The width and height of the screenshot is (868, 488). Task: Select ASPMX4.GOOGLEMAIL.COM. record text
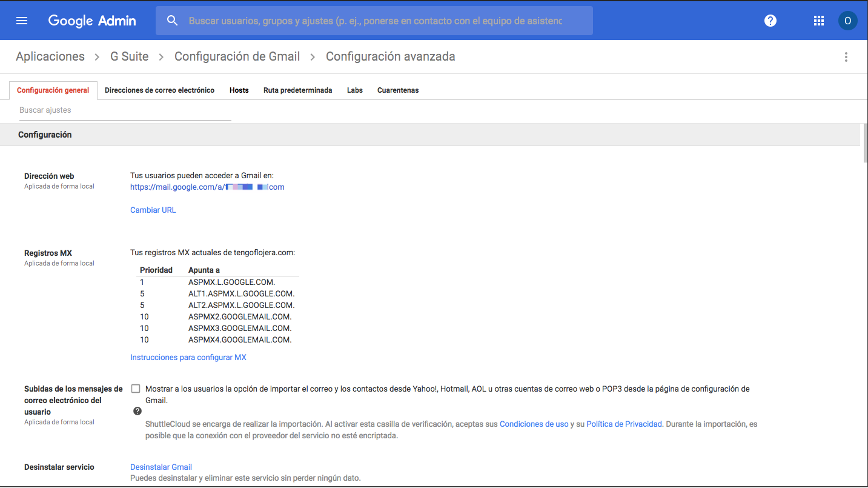click(240, 340)
